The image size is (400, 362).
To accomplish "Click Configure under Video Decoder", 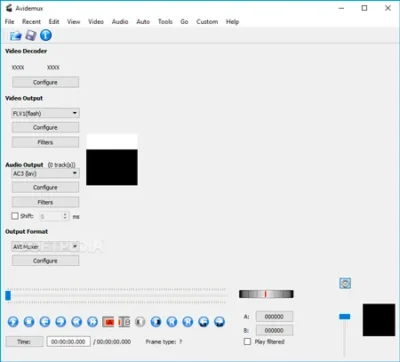I will [x=45, y=82].
